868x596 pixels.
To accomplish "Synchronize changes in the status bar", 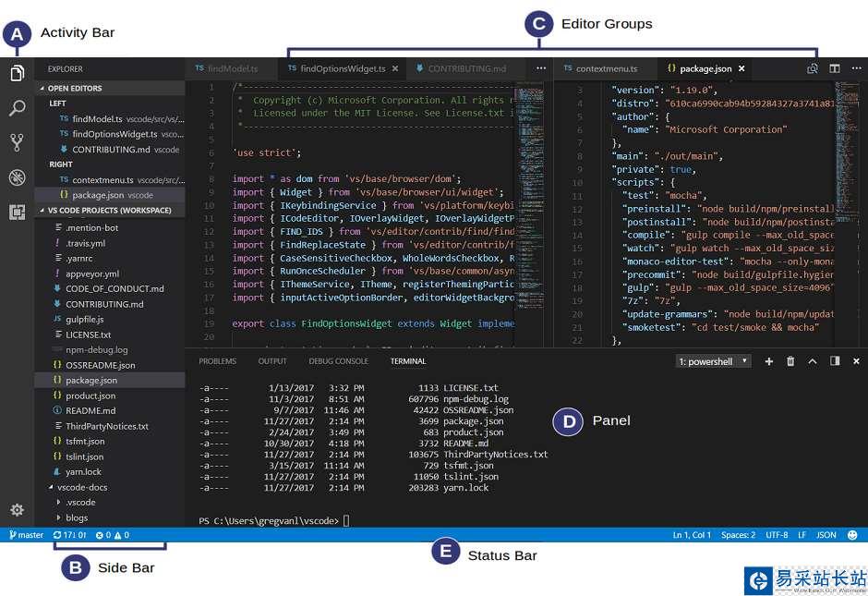I will pos(70,535).
